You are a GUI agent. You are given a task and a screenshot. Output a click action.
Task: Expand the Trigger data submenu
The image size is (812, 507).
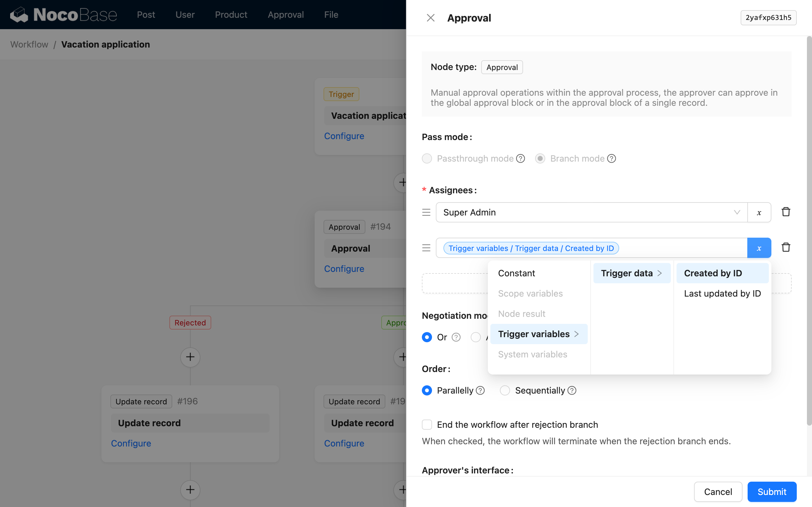[628, 273]
